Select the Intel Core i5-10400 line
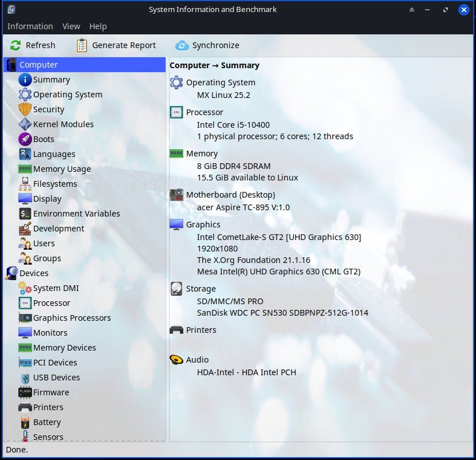The height and width of the screenshot is (460, 476). coord(233,125)
